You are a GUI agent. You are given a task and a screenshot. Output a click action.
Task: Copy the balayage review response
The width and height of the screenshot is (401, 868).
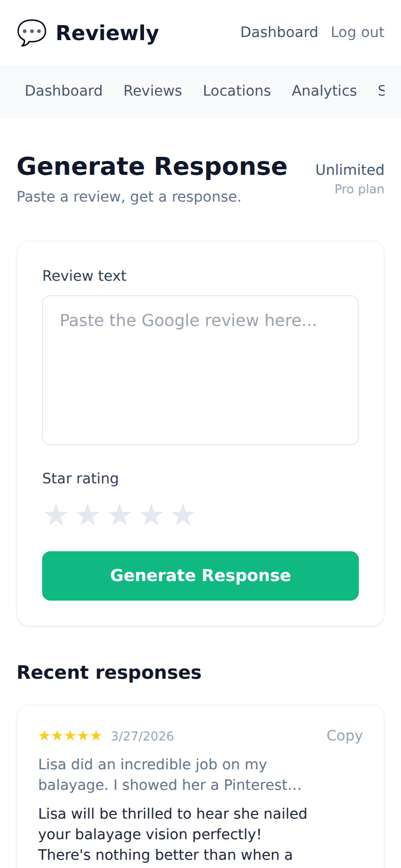344,735
